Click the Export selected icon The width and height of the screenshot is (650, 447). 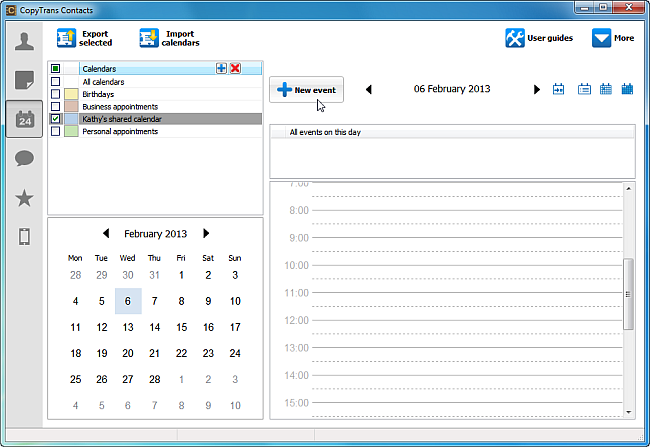(66, 38)
